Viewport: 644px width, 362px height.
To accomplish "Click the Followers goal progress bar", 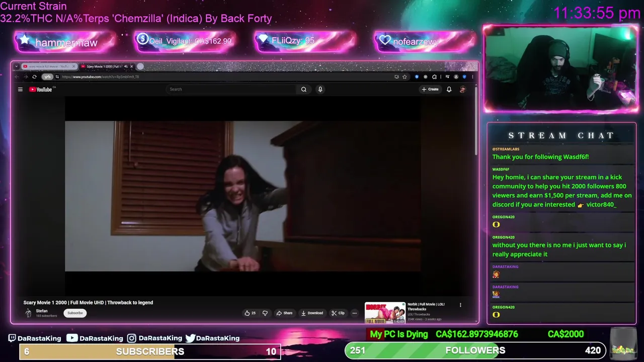I will (x=475, y=350).
